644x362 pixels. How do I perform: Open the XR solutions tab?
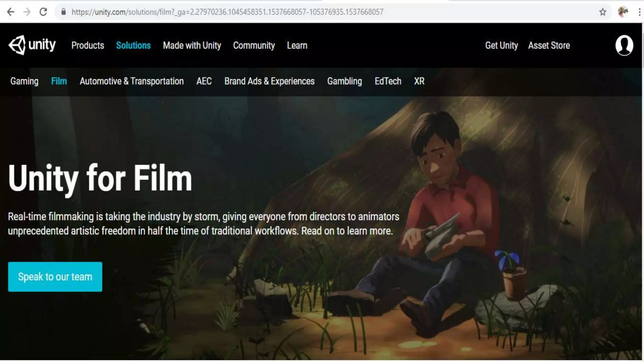coord(419,81)
